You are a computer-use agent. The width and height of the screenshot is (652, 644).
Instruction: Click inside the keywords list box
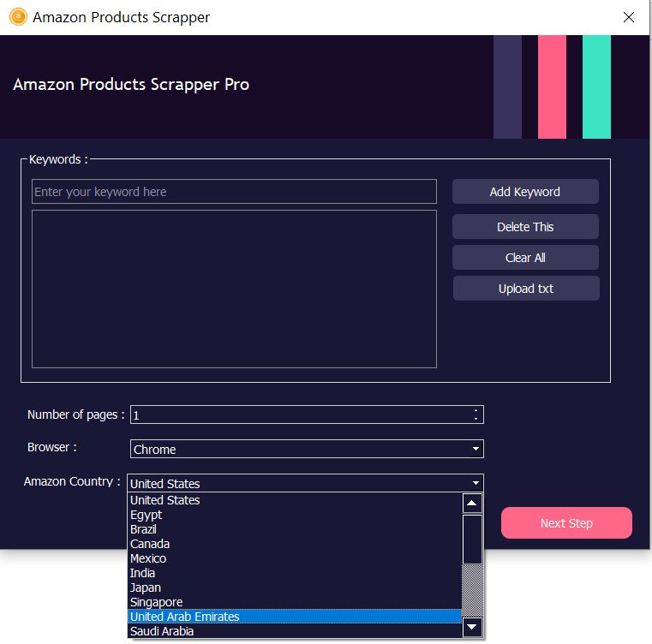pos(234,289)
